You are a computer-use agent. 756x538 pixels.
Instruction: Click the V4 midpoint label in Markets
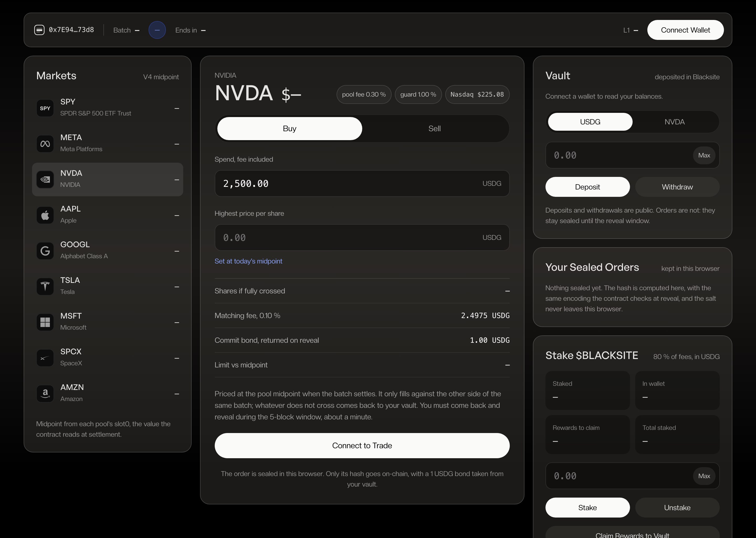coord(161,77)
